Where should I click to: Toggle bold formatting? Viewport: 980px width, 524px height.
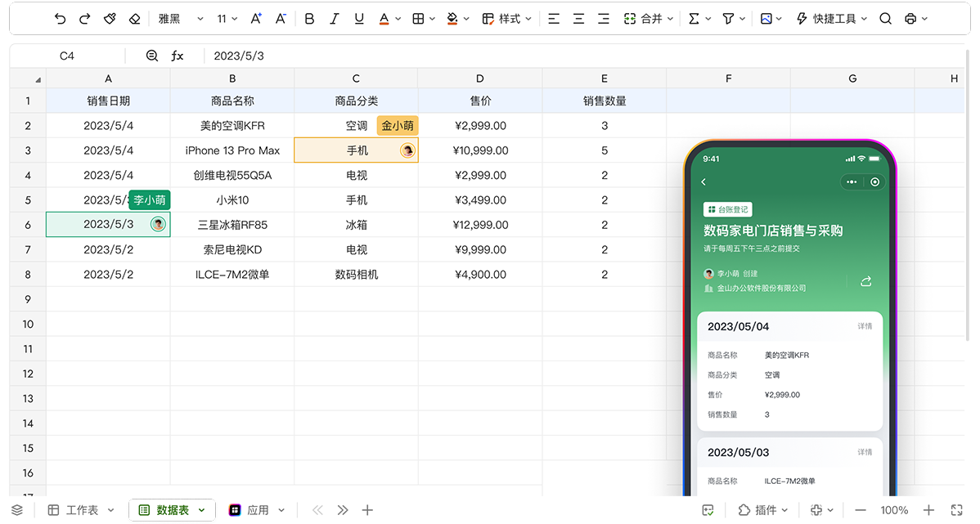pyautogui.click(x=309, y=19)
